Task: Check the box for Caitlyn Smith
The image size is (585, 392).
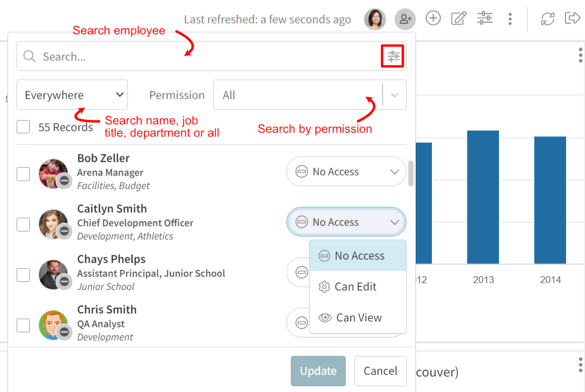Action: pyautogui.click(x=23, y=225)
